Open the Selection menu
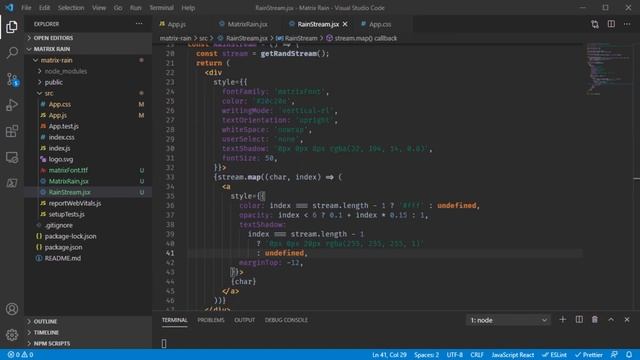This screenshot has width=640, height=360. pos(71,8)
